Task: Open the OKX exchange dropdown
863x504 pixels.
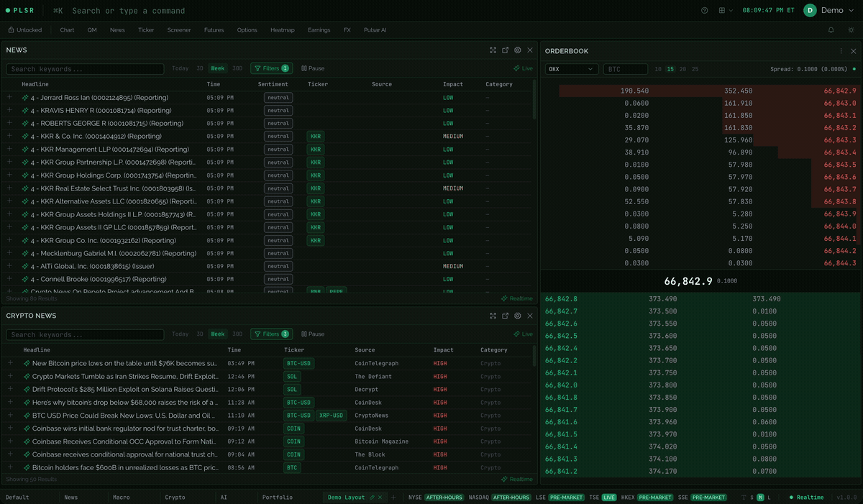Action: click(x=572, y=69)
